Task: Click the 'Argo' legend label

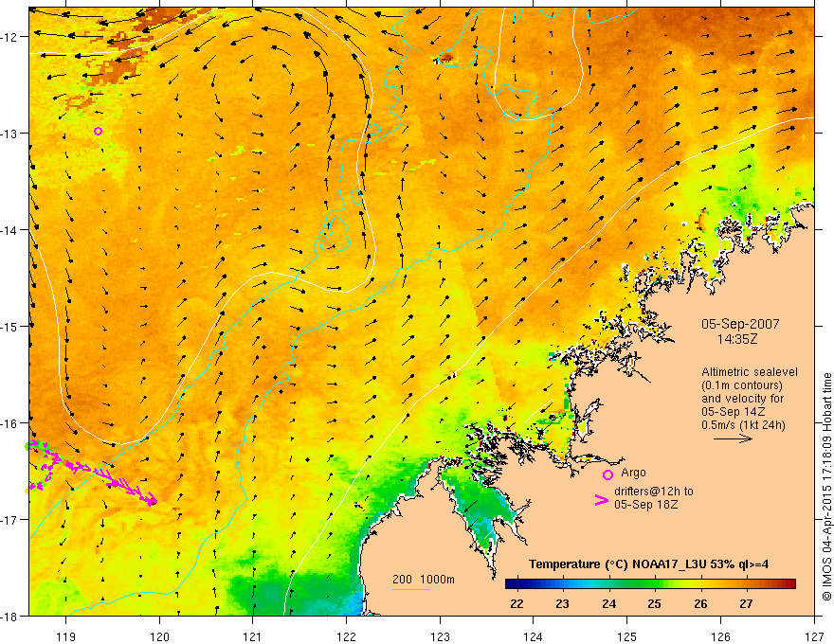Action: click(x=633, y=473)
